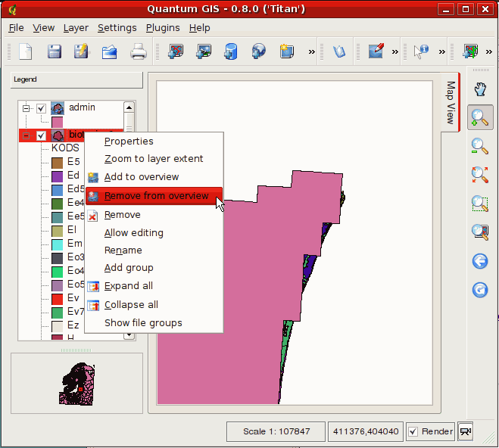
Task: Add a PostGIS layer database cylinder icon
Action: tap(231, 51)
